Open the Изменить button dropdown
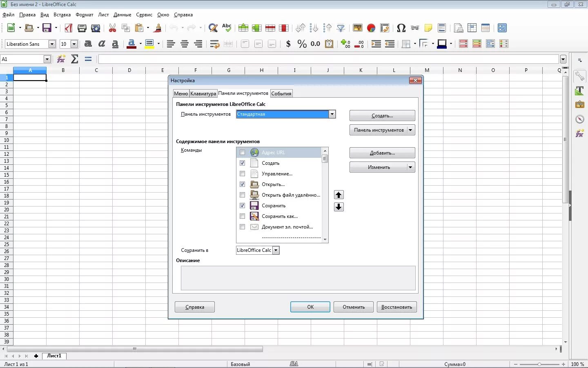The height and width of the screenshot is (368, 588). point(410,167)
